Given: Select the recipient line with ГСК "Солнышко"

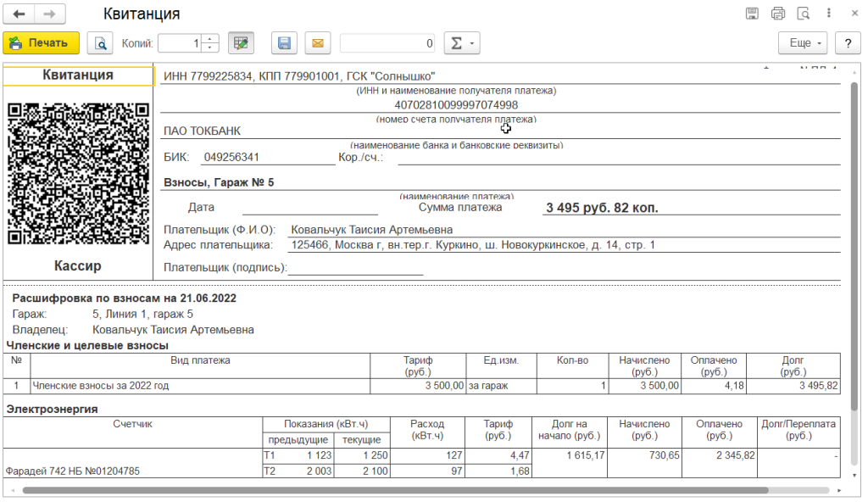Looking at the screenshot, I should (x=299, y=76).
